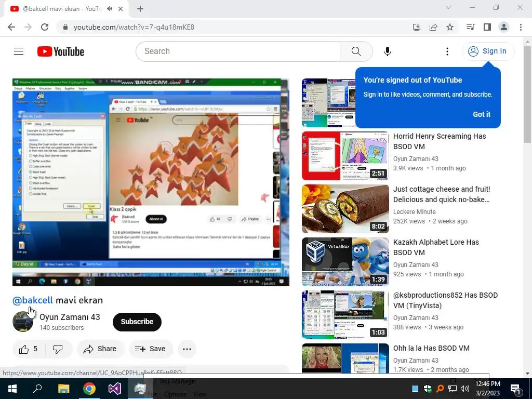Screen dimensions: 532x399
Task: Click the install app icon in address bar
Action: [417, 27]
